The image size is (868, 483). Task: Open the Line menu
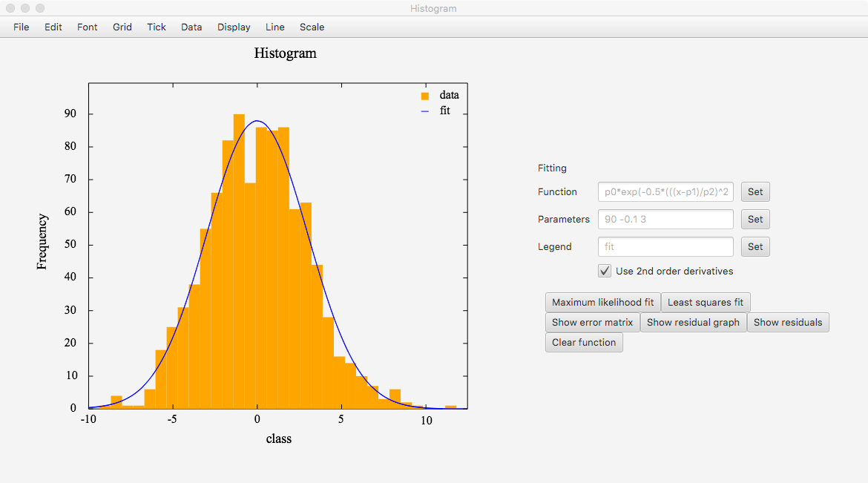click(x=274, y=27)
